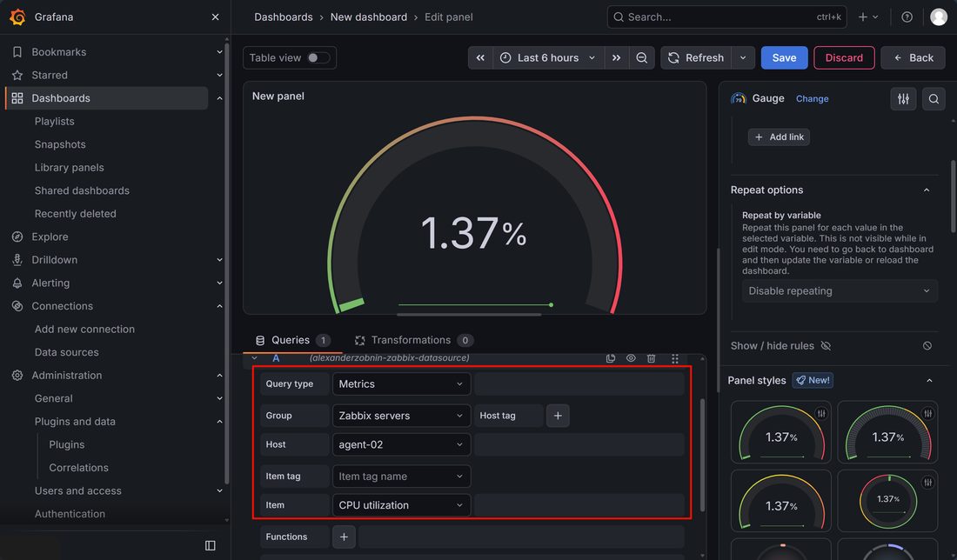957x560 pixels.
Task: Click Add link button
Action: pyautogui.click(x=779, y=137)
